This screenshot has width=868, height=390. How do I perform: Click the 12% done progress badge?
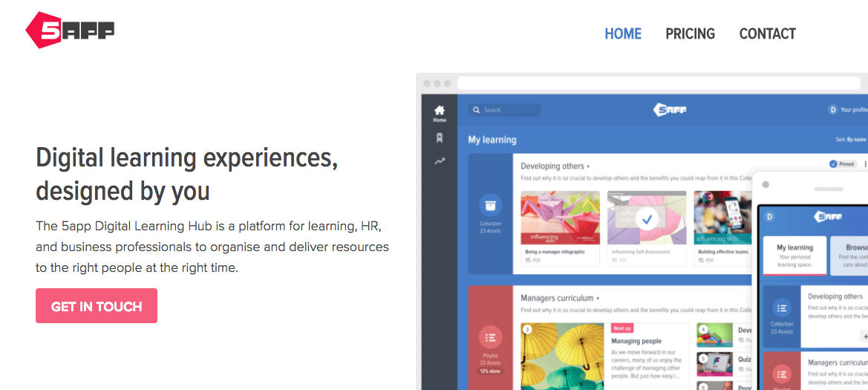coord(491,371)
